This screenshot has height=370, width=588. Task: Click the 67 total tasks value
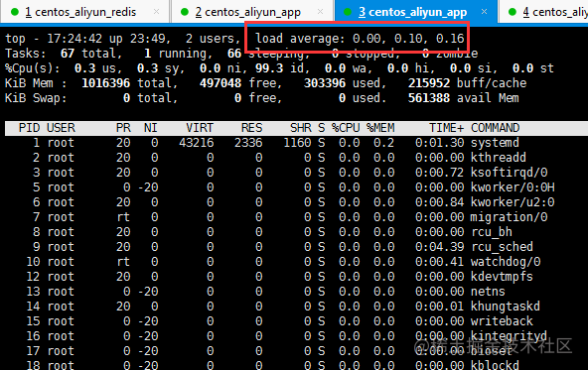tap(68, 54)
